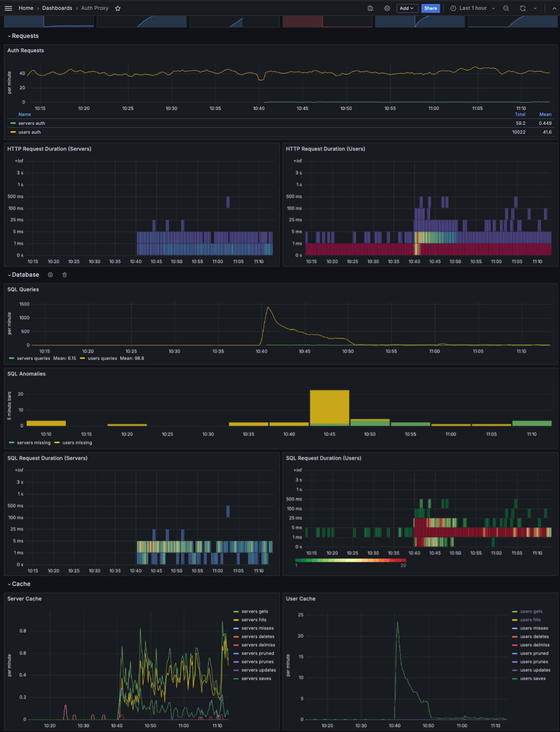Screen dimensions: 560x732
Task: Delete the Database row via trash icon
Action: click(x=64, y=275)
